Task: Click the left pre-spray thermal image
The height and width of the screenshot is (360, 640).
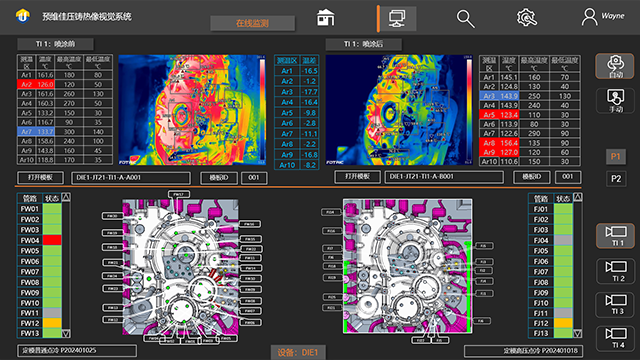Action: 192,110
